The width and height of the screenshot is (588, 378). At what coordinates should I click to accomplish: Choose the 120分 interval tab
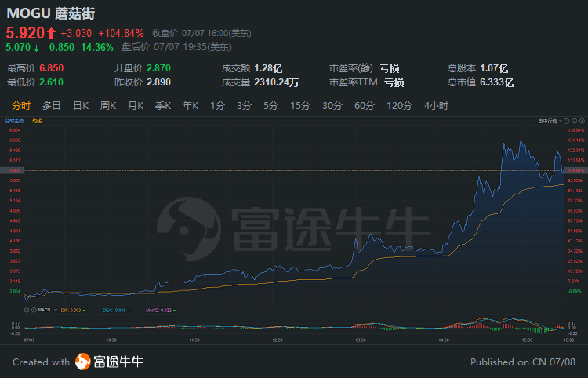tap(399, 106)
